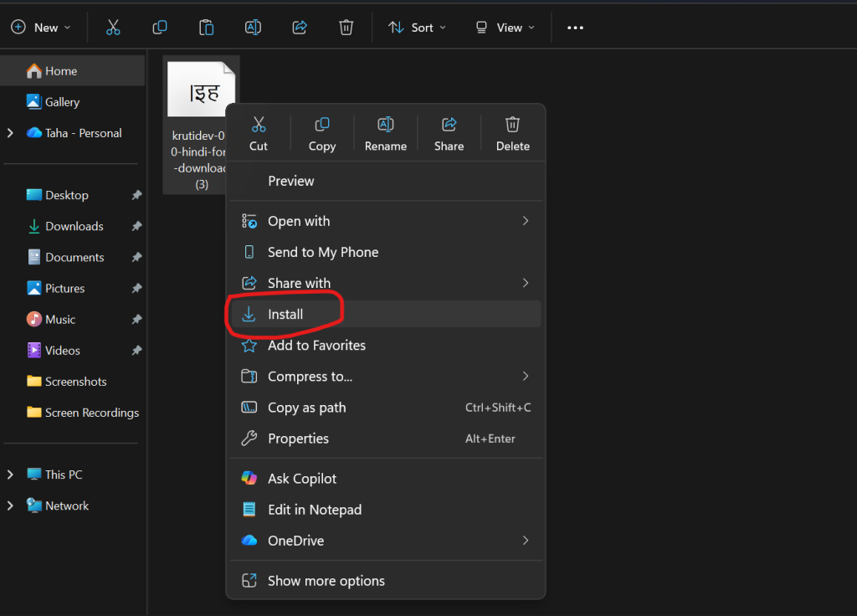This screenshot has height=616, width=857.
Task: Click the Rename icon in the top toolbar
Action: click(x=253, y=28)
